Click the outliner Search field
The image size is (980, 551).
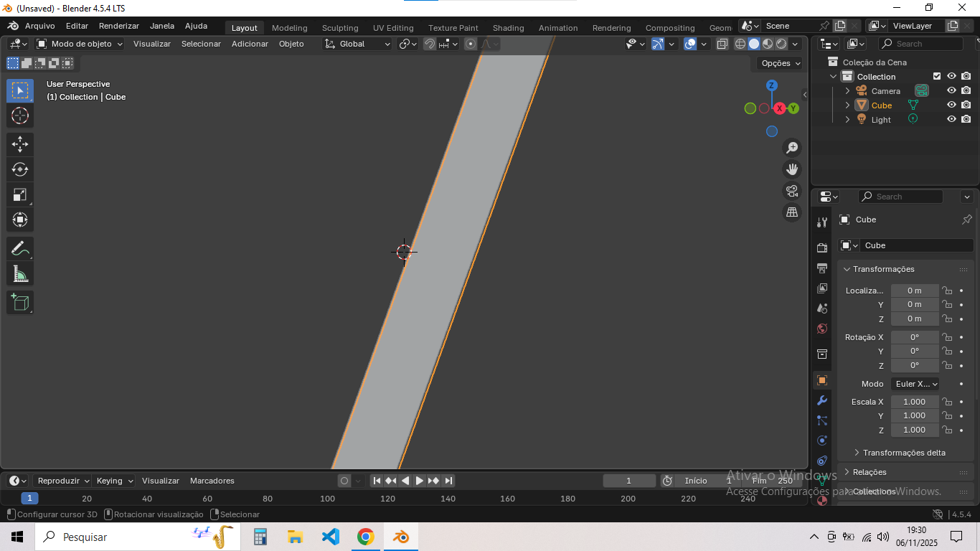920,44
